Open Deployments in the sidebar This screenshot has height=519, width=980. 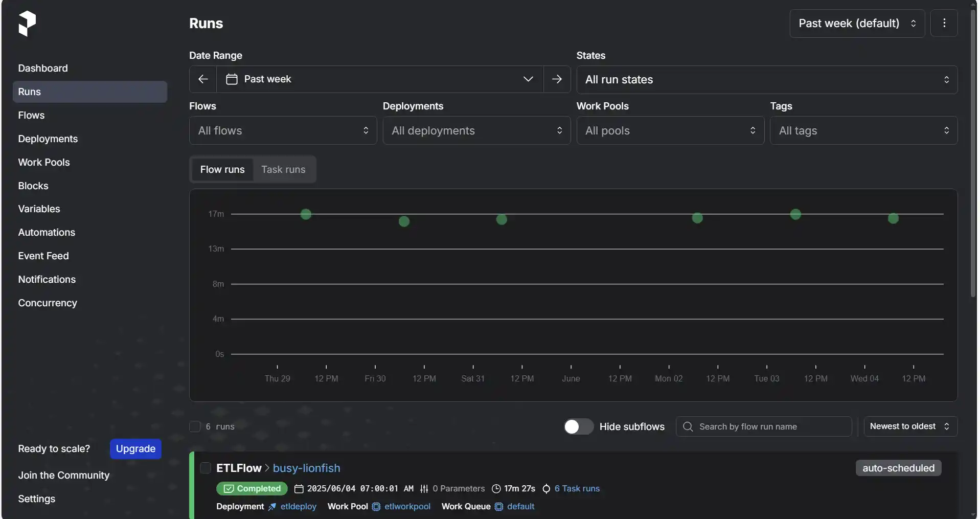pos(48,139)
